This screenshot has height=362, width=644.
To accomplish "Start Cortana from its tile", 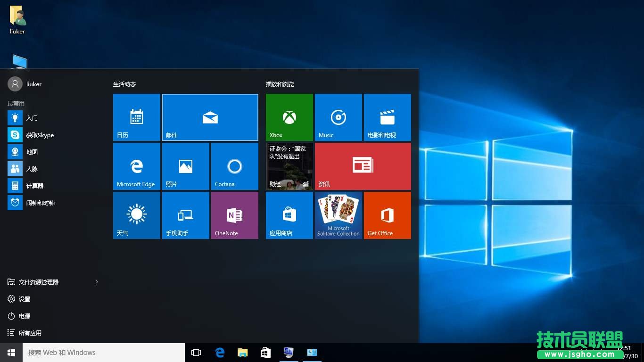I will [234, 166].
